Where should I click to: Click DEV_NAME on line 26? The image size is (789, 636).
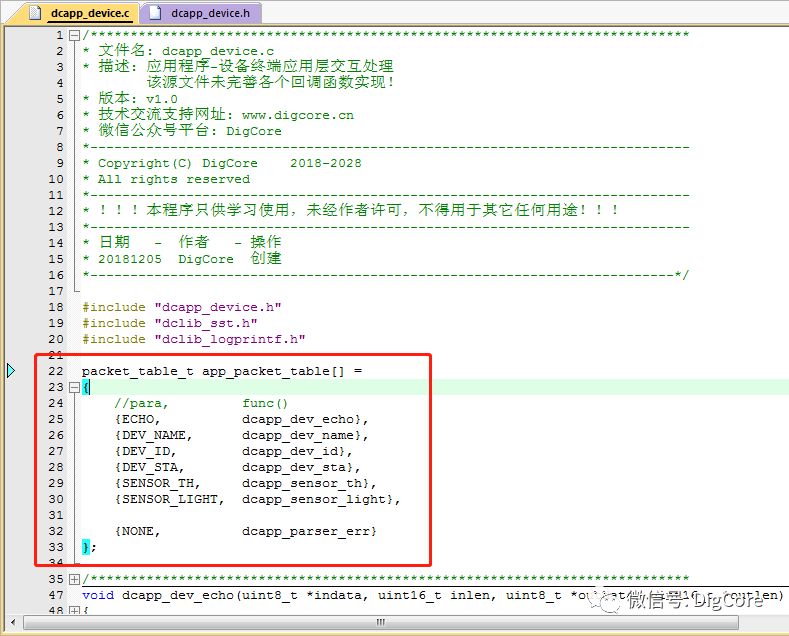(153, 435)
